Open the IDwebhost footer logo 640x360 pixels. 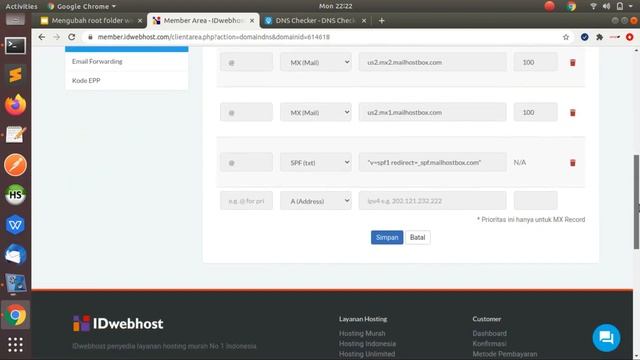[x=118, y=324]
